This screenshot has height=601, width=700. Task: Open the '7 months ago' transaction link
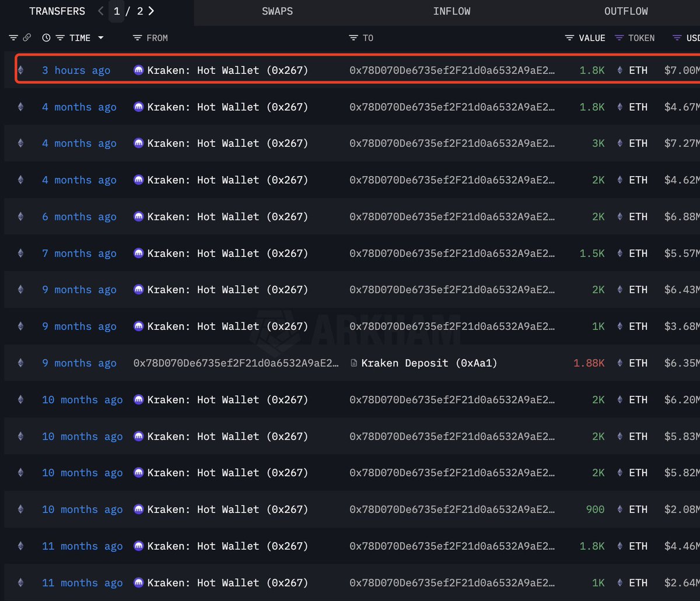pyautogui.click(x=79, y=254)
